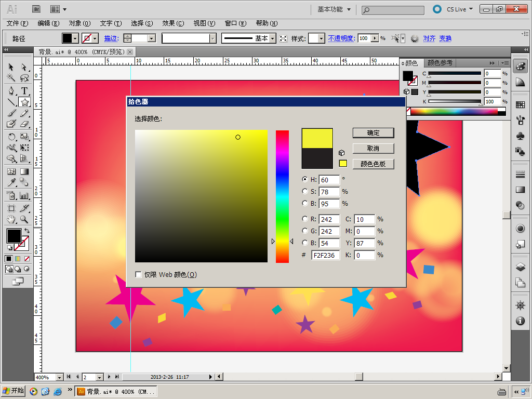Open the 效果(C) menu

[x=173, y=23]
